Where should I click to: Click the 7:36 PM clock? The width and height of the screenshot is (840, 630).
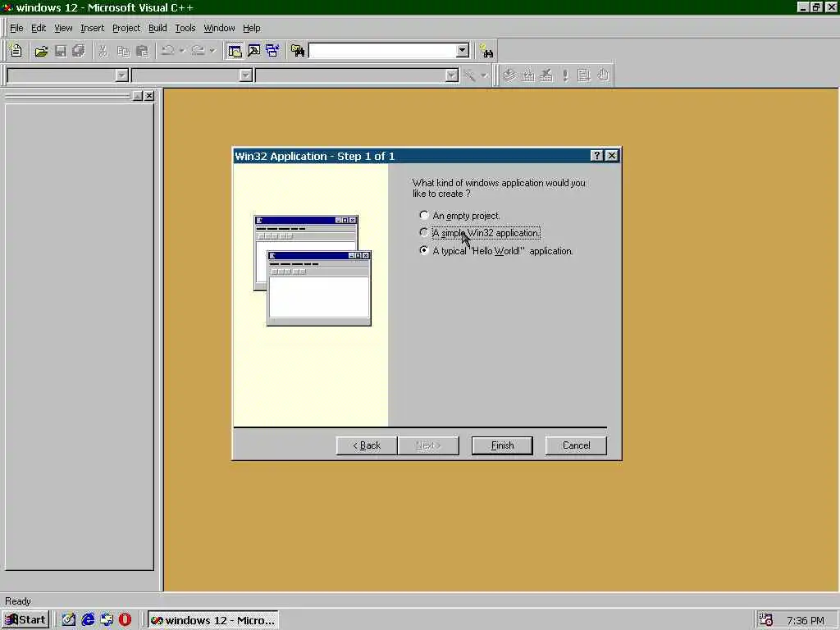tap(806, 620)
